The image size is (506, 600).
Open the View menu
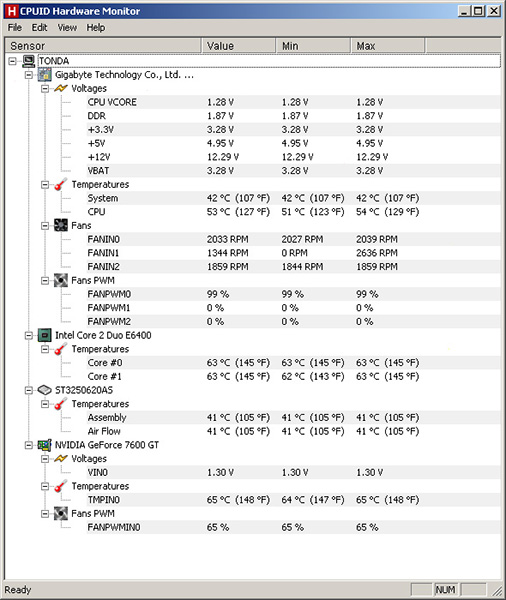(x=67, y=28)
